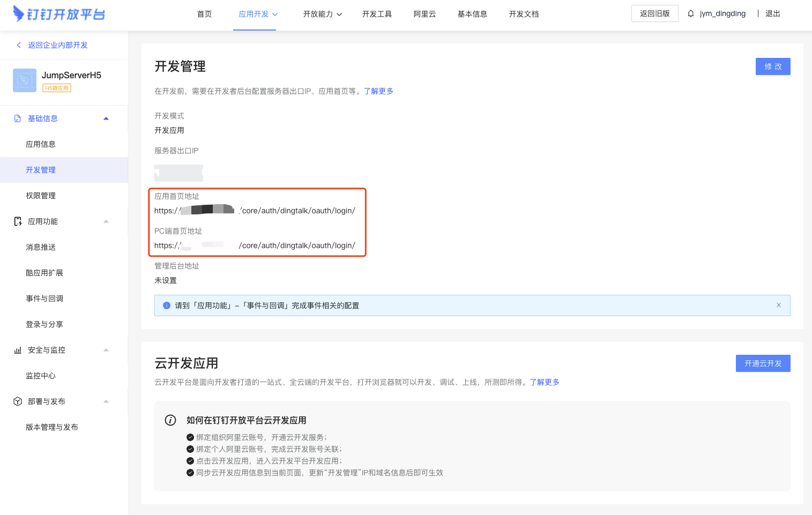Collapse the 基础信息 sidebar section
The height and width of the screenshot is (515, 812).
[x=106, y=118]
